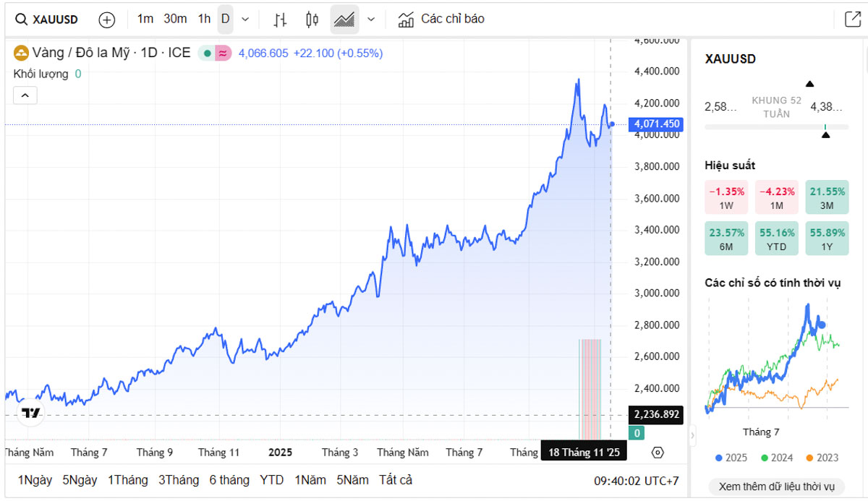The image size is (868, 501).
Task: Toggle the 2024 seasonal series
Action: (x=778, y=458)
